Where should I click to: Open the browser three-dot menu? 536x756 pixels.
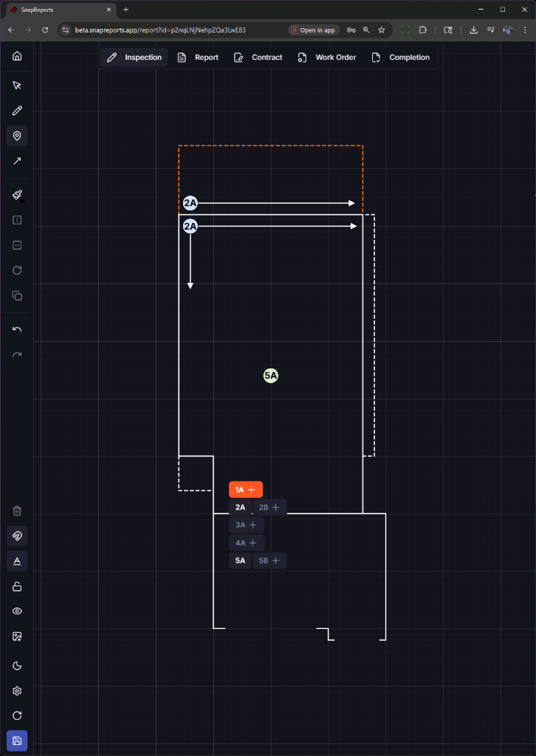[524, 30]
